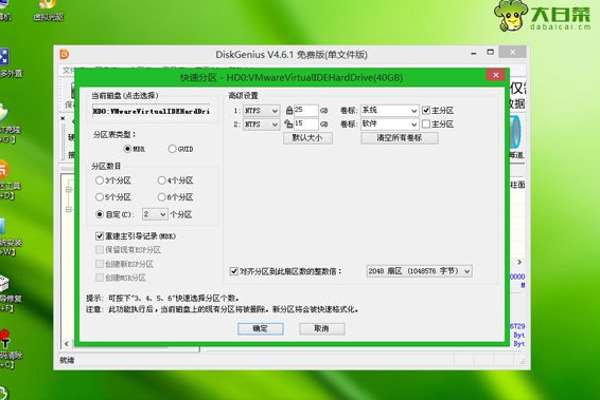
Task: Open file system dropdown for partition 1
Action: tap(261, 111)
